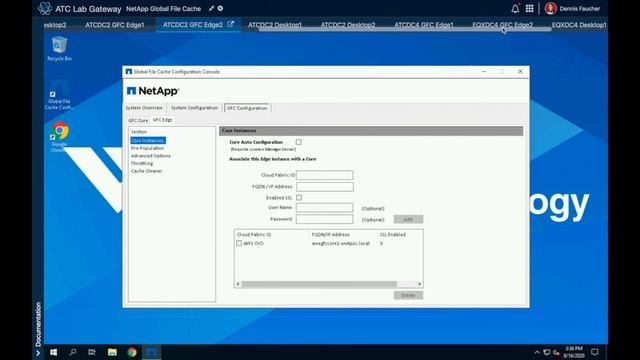Open the Action Center notification icon
640x360 pixels.
[x=595, y=352]
